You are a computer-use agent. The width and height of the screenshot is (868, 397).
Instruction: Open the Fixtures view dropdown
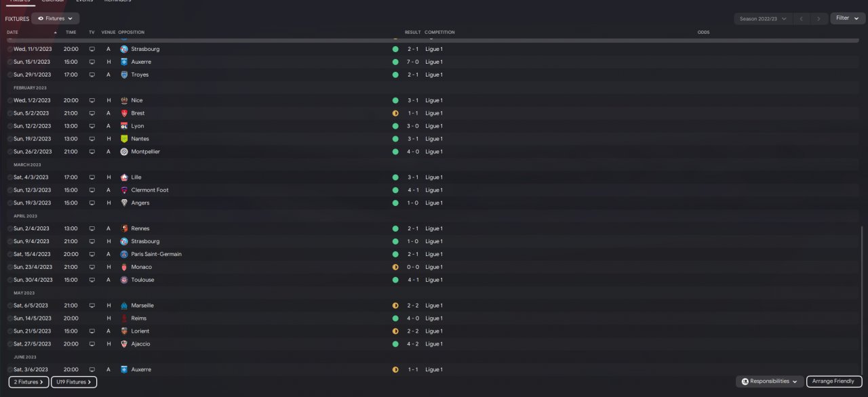click(55, 18)
